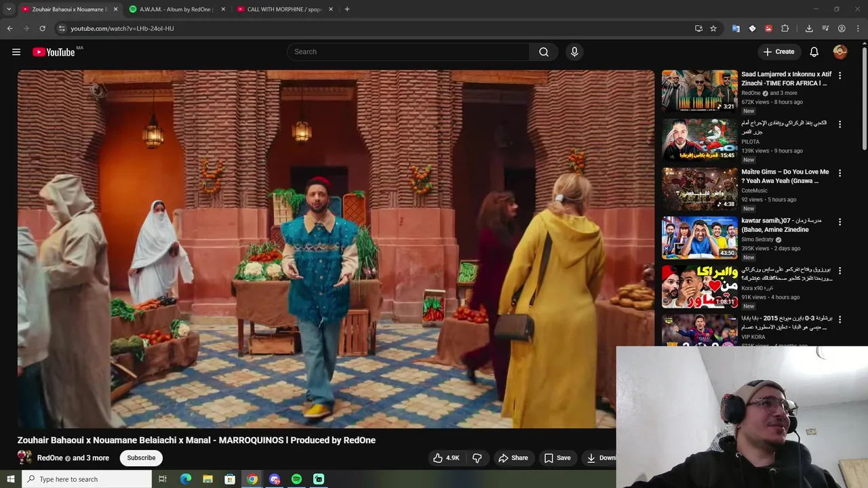Open the YouTube guide hamburger menu
Image resolution: width=868 pixels, height=488 pixels.
pyautogui.click(x=16, y=52)
